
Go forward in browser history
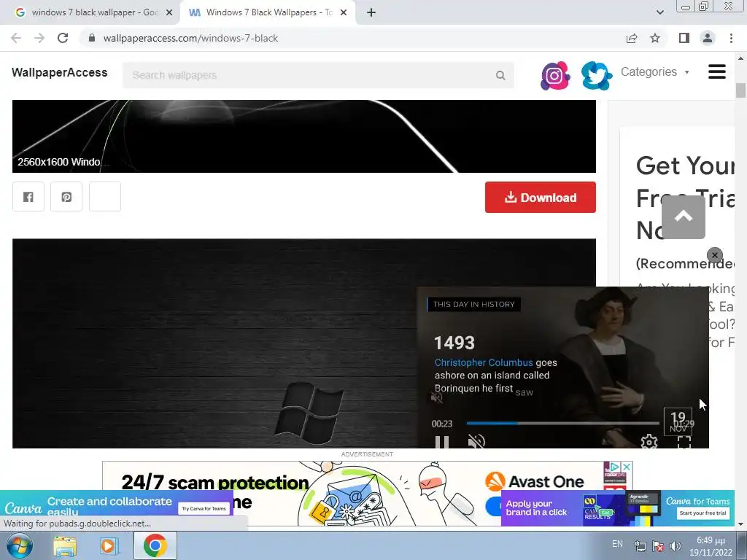tap(39, 38)
